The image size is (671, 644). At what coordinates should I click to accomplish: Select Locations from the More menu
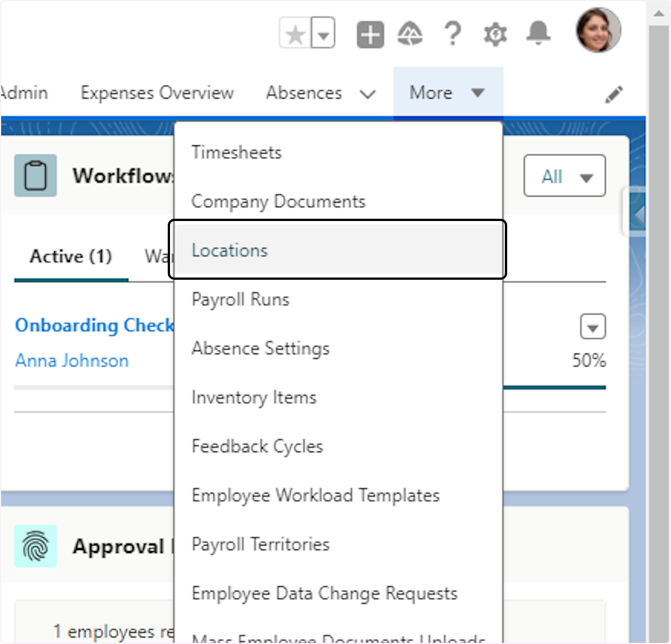click(x=230, y=250)
